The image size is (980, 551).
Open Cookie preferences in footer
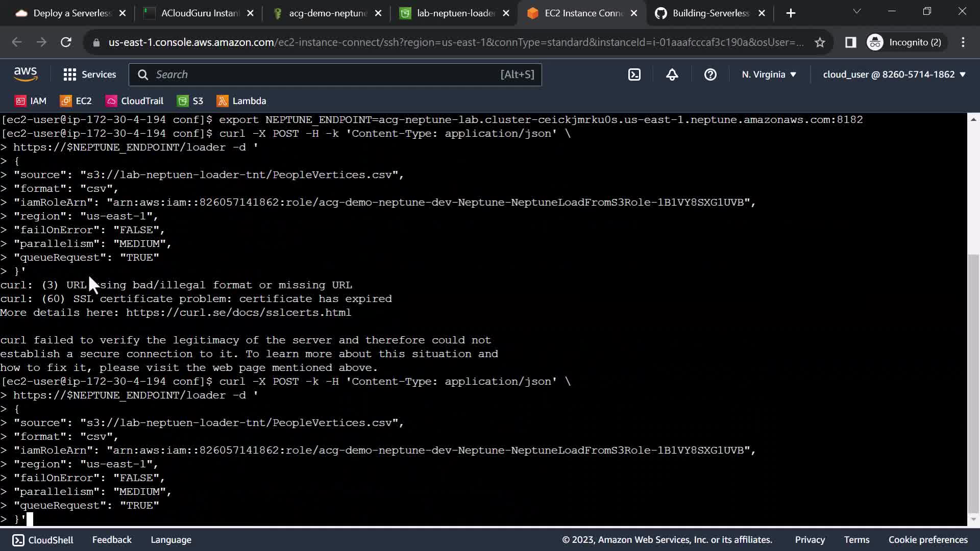pos(927,540)
